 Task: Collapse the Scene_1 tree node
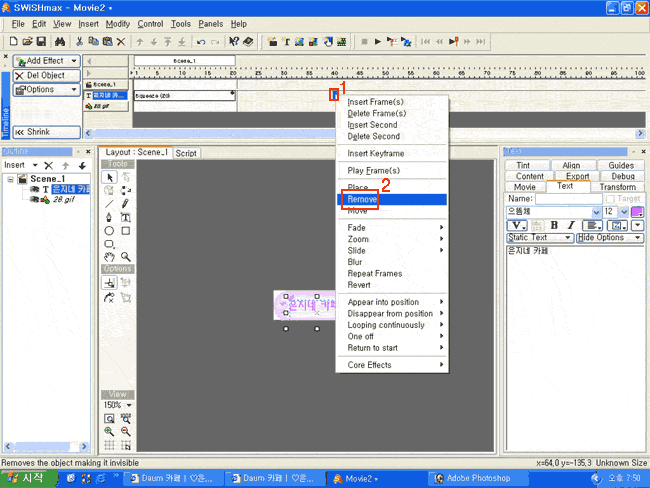pos(10,179)
